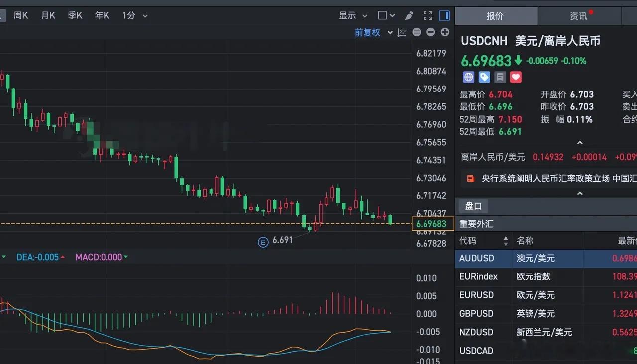637x364 pixels.
Task: Switch to 年K yearly chart
Action: click(x=102, y=16)
